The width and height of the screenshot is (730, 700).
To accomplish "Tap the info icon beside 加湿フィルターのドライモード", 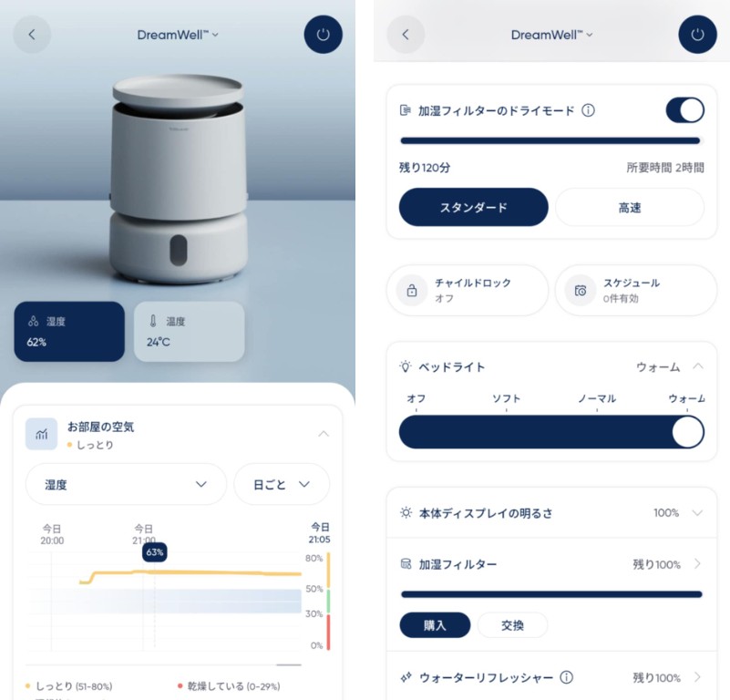I will click(588, 110).
